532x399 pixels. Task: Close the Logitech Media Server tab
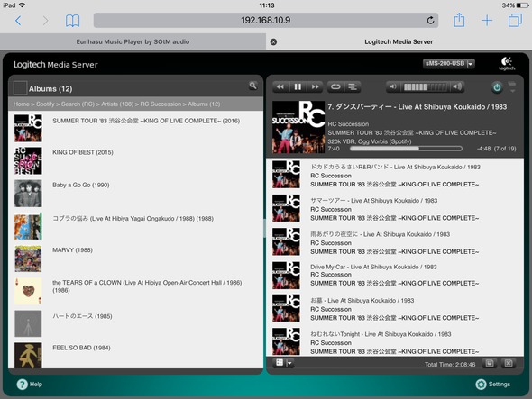273,41
